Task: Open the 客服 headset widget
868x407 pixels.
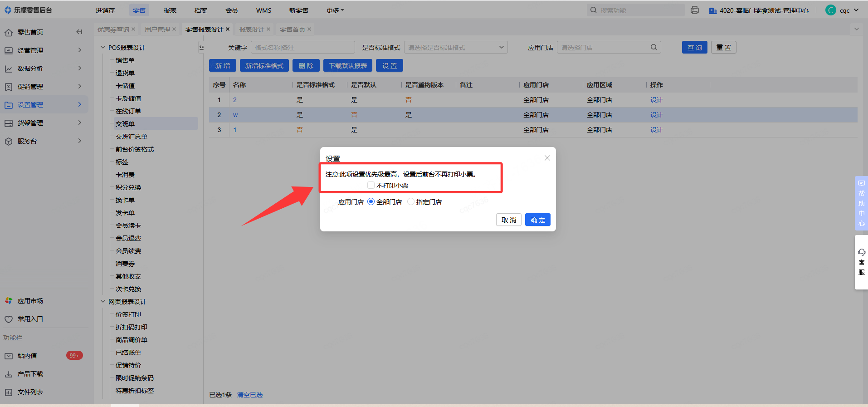Action: pos(862,262)
